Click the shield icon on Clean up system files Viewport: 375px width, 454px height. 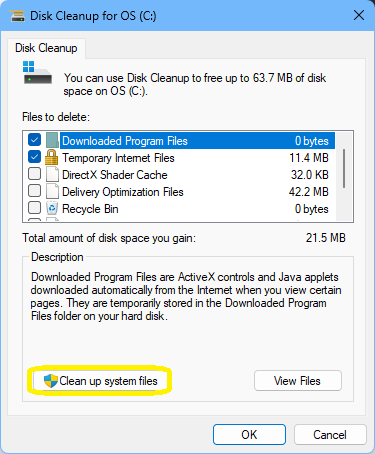click(x=51, y=381)
